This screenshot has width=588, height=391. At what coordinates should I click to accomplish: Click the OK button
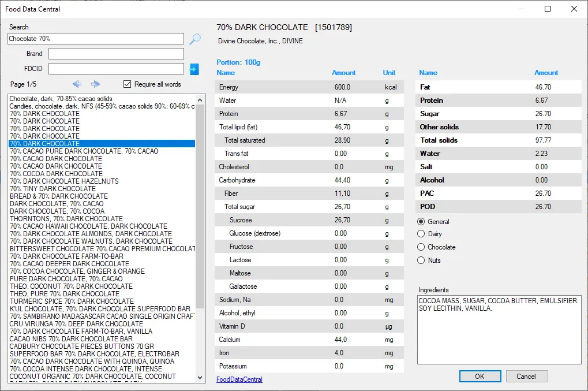(x=480, y=377)
